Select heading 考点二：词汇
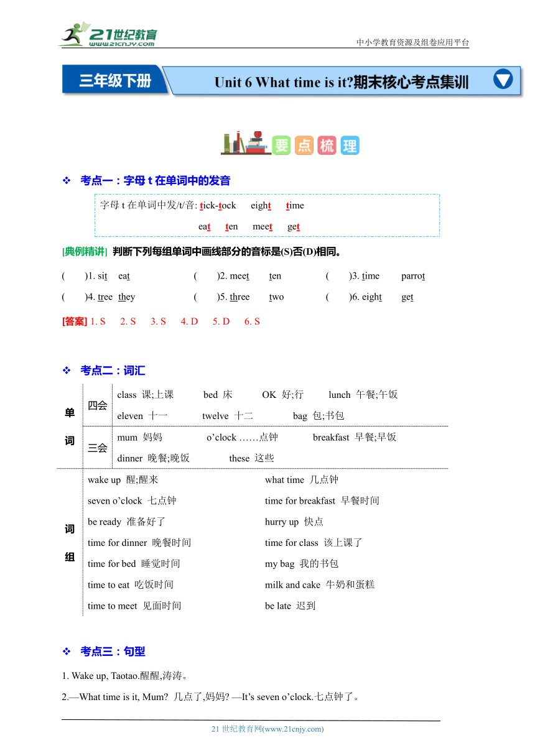This screenshot has width=535, height=756. [113, 371]
